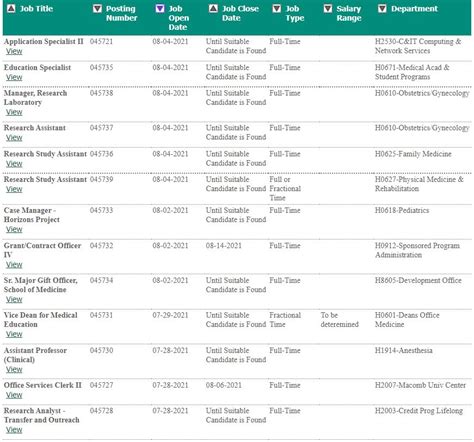Image resolution: width=474 pixels, height=442 pixels.
Task: Click the sort arrow beside Salary Range
Action: coord(328,9)
